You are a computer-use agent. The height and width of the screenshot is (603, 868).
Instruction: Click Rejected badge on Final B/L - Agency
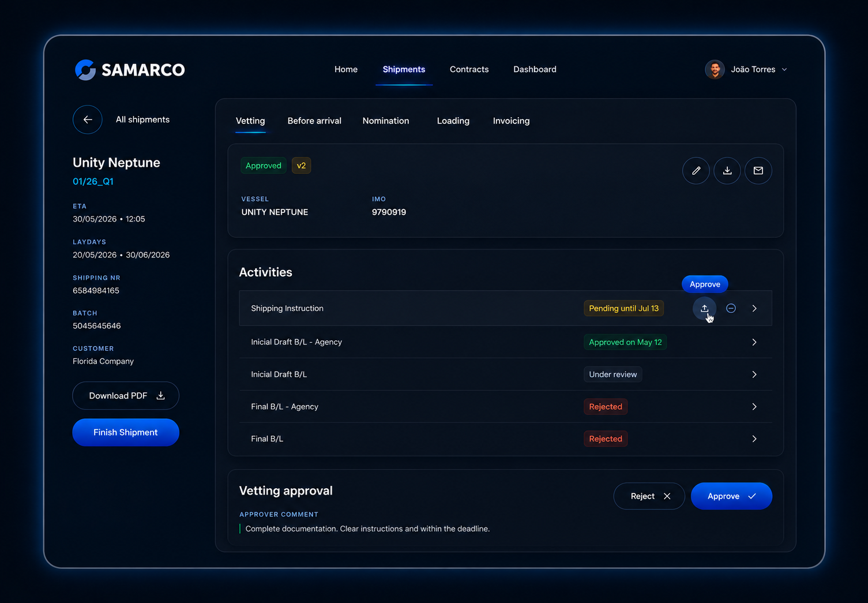[606, 407]
